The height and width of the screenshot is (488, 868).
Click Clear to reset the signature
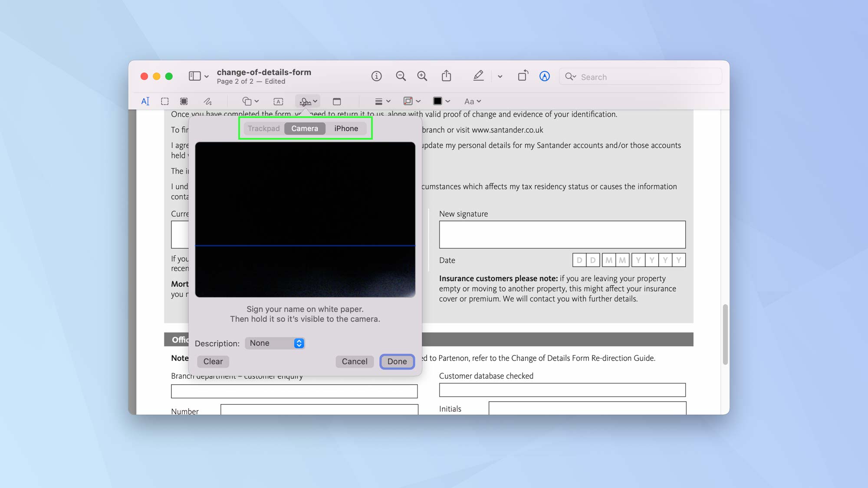[213, 361]
